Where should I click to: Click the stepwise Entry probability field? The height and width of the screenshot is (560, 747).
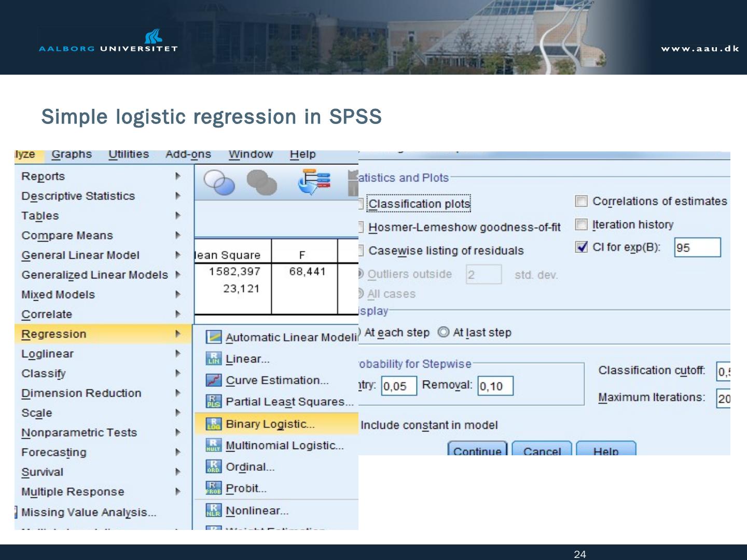click(x=399, y=386)
